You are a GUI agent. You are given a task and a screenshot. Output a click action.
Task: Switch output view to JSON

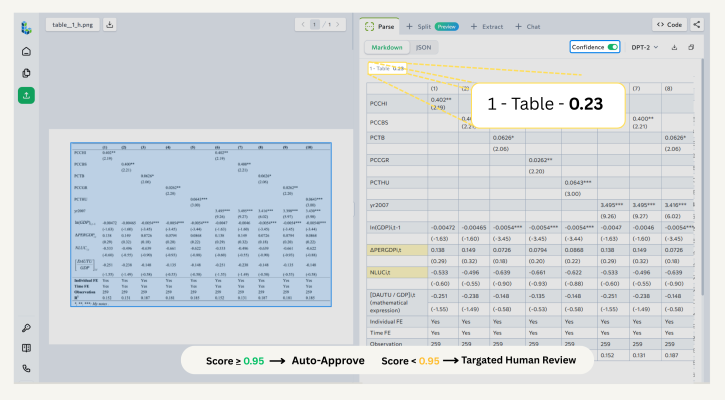[x=424, y=47]
